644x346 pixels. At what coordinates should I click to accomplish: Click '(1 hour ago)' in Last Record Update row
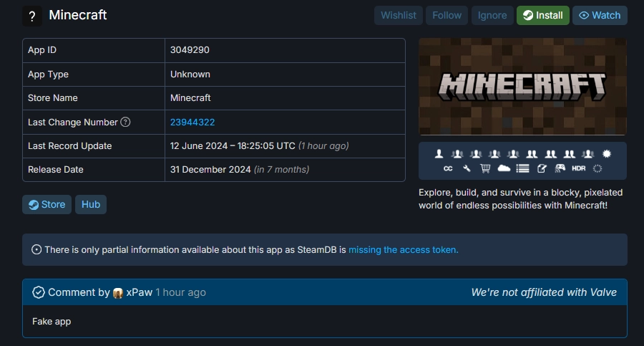(x=323, y=146)
